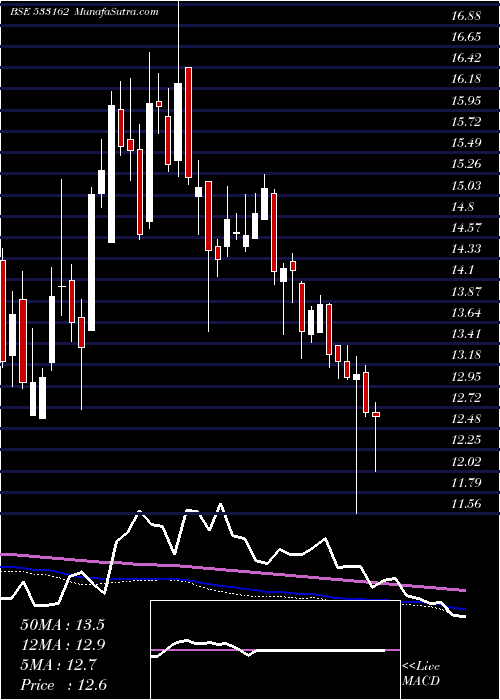Click the 5MA : 12.7 readout

[x=58, y=665]
